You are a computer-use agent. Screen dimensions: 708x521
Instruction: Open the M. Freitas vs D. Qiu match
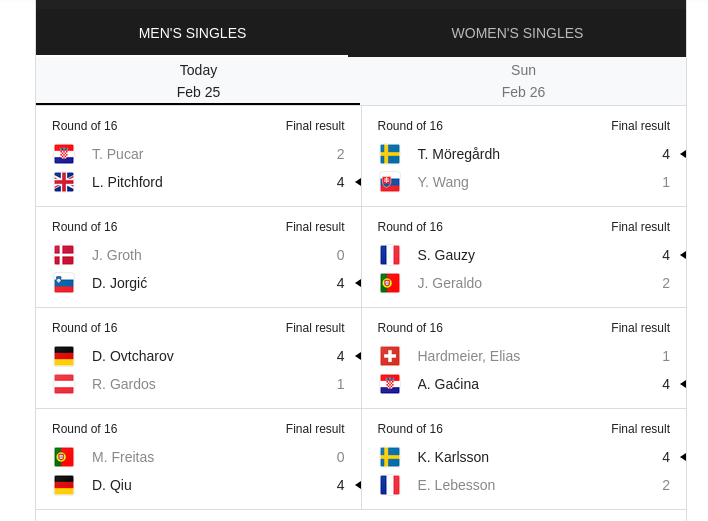pos(198,460)
